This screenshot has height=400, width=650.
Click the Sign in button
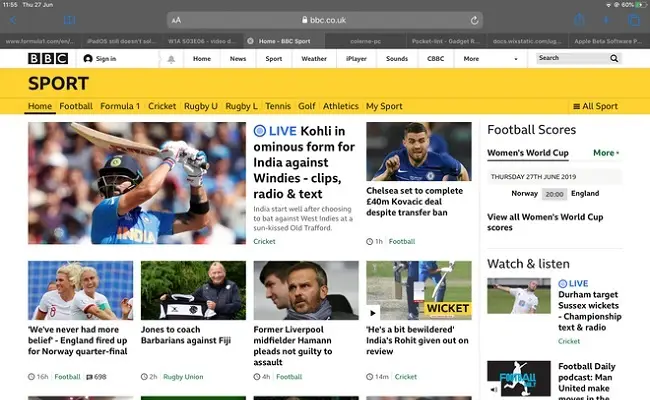pos(100,59)
